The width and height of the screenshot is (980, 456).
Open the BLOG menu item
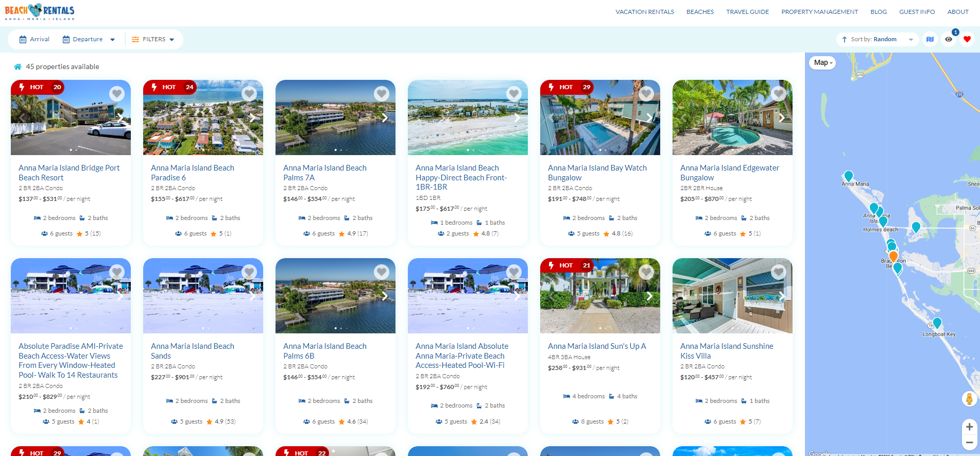(879, 12)
